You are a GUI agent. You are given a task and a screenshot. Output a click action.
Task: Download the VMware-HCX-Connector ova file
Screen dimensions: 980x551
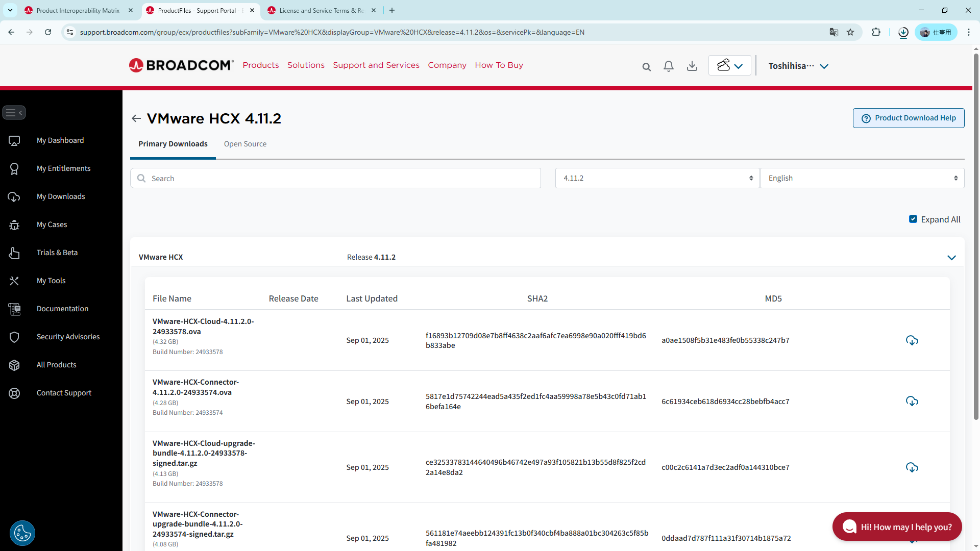(x=912, y=401)
